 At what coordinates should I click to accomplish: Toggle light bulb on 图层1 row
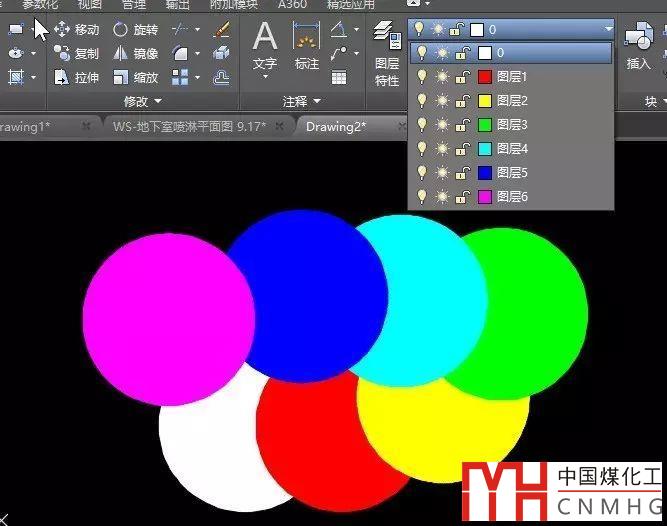coord(421,77)
